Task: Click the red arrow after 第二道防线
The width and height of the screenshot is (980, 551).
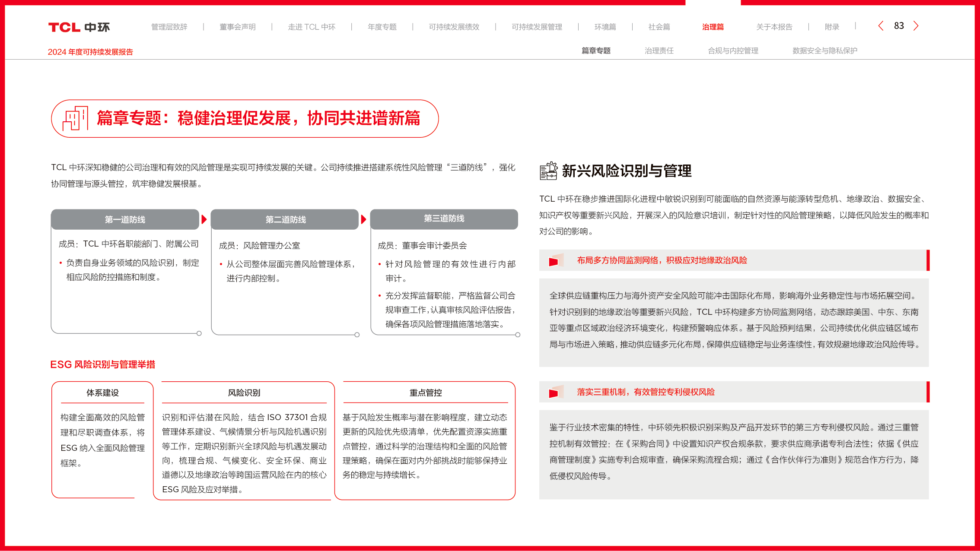Action: coord(363,219)
